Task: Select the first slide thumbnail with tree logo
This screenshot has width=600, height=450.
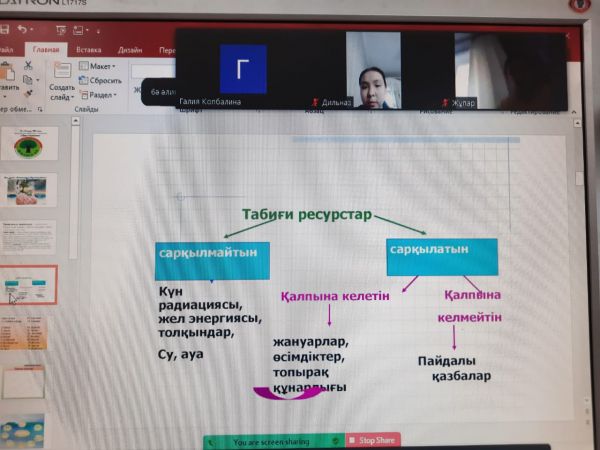Action: pos(28,144)
